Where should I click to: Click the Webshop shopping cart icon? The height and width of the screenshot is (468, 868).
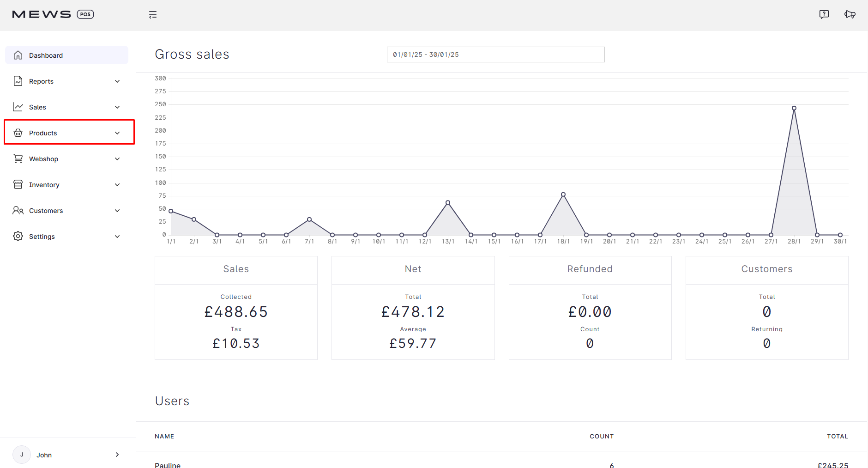pyautogui.click(x=18, y=158)
